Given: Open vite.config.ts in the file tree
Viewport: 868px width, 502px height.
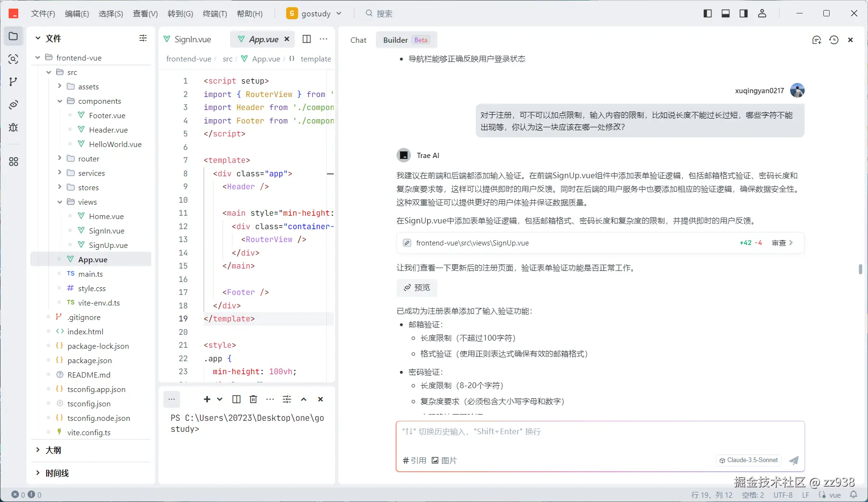Looking at the screenshot, I should pyautogui.click(x=89, y=432).
